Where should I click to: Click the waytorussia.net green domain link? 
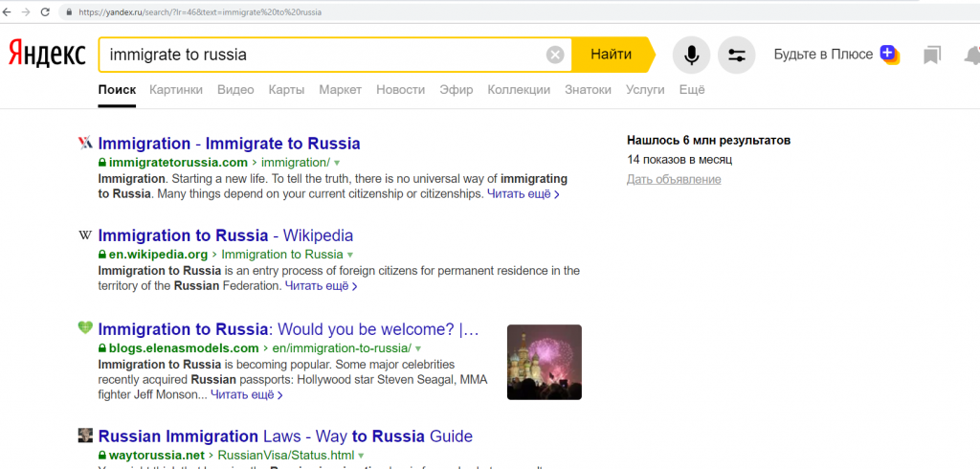pos(157,455)
